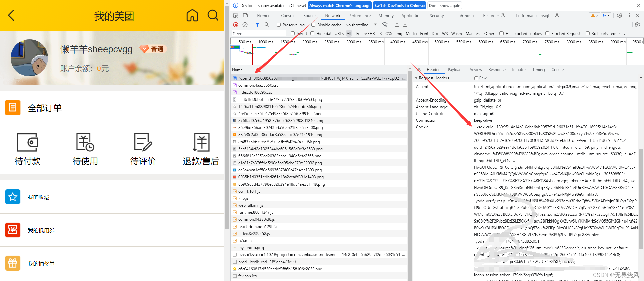
Task: Import HAR file upload icon
Action: [397, 25]
